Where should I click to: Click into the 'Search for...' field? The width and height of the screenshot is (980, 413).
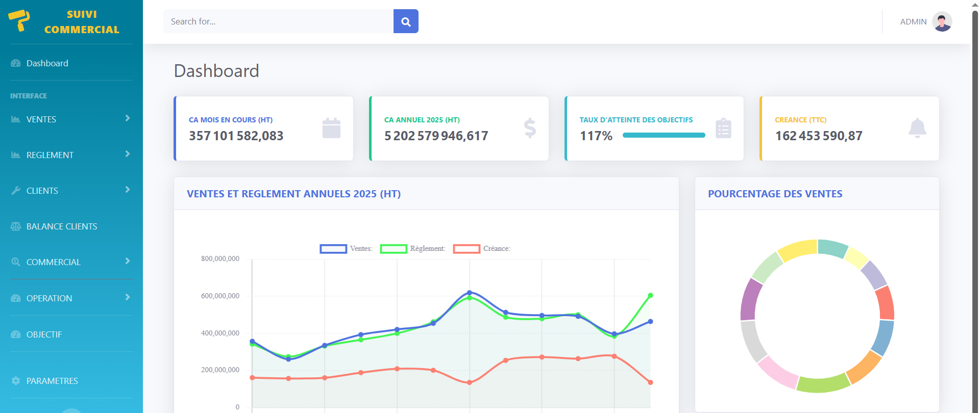[278, 21]
